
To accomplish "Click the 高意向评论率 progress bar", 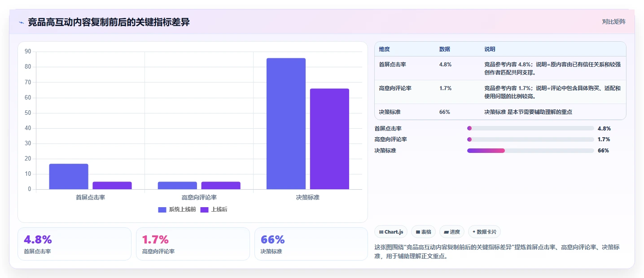I will pos(530,139).
